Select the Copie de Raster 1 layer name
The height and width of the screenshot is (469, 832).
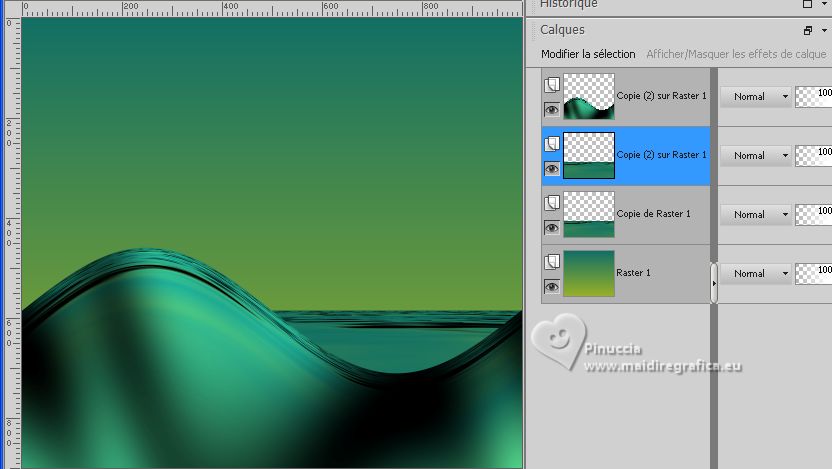tap(653, 214)
